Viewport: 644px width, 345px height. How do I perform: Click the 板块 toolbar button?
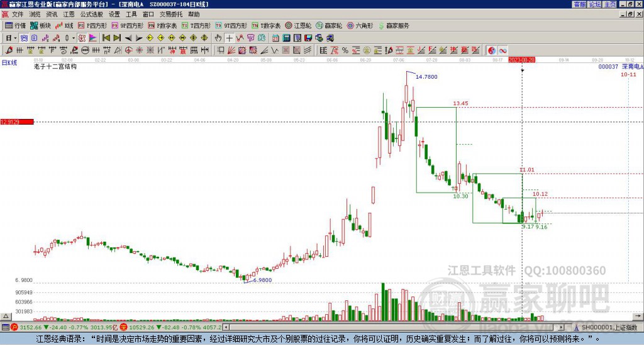click(x=41, y=25)
